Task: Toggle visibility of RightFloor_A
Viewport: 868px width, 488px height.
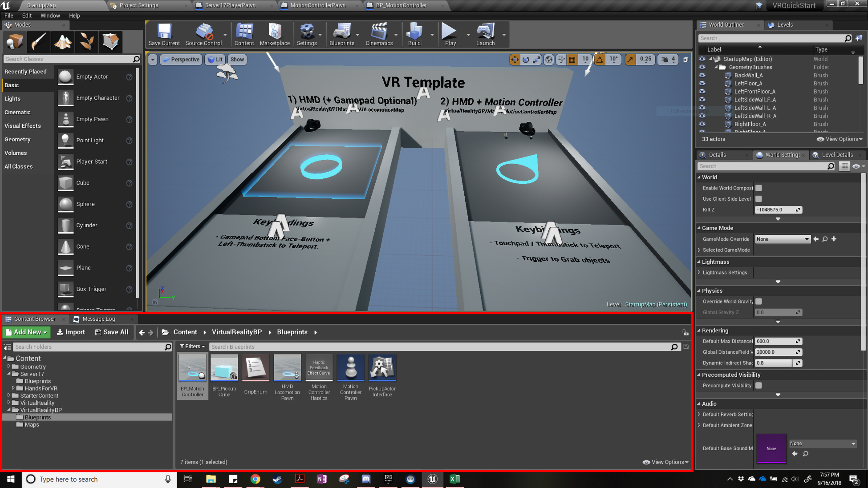Action: click(702, 124)
